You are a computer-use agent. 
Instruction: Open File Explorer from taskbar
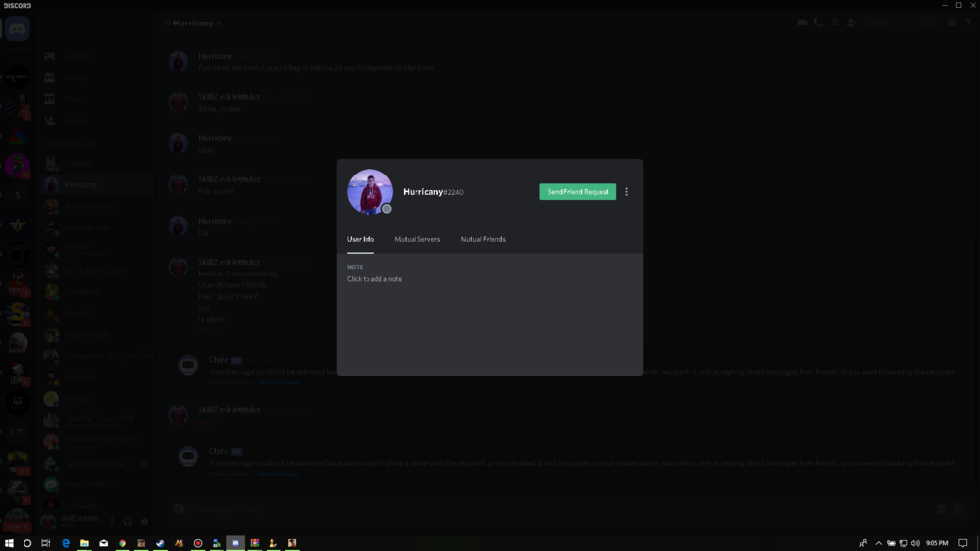[x=84, y=543]
